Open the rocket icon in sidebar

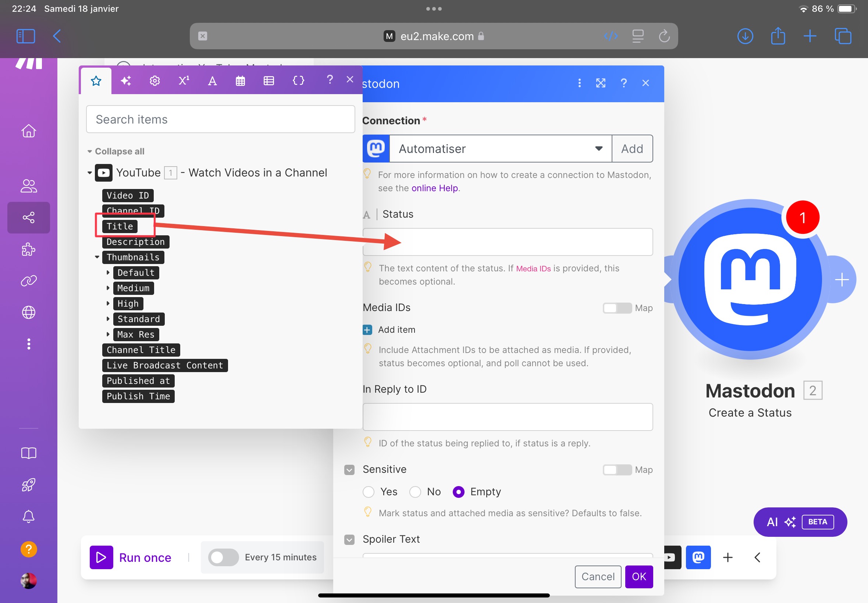[x=29, y=485]
